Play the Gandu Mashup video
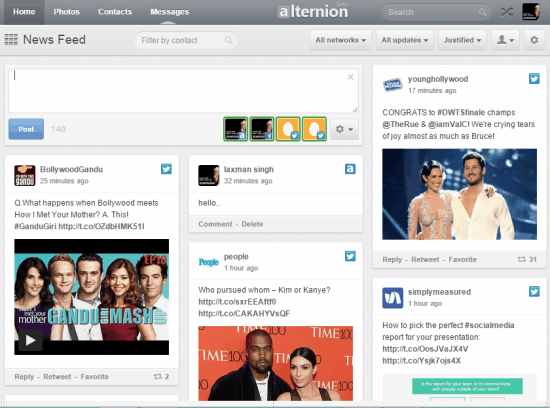550x408 pixels. (30, 340)
